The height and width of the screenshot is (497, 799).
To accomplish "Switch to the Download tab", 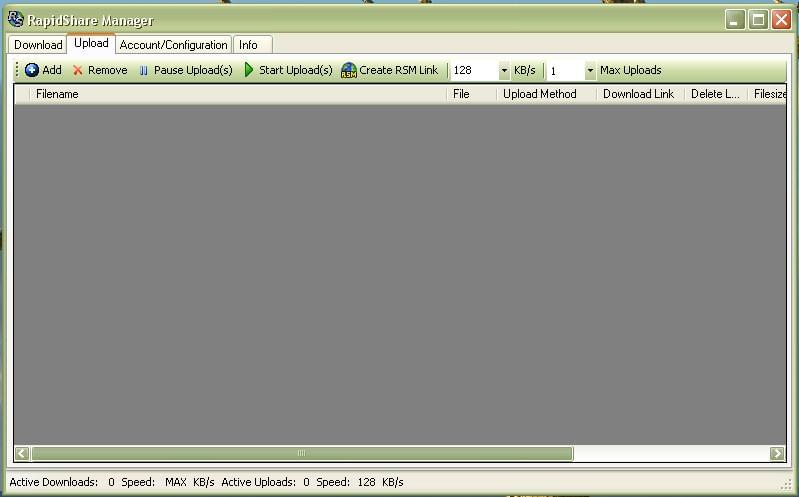I will click(x=38, y=45).
